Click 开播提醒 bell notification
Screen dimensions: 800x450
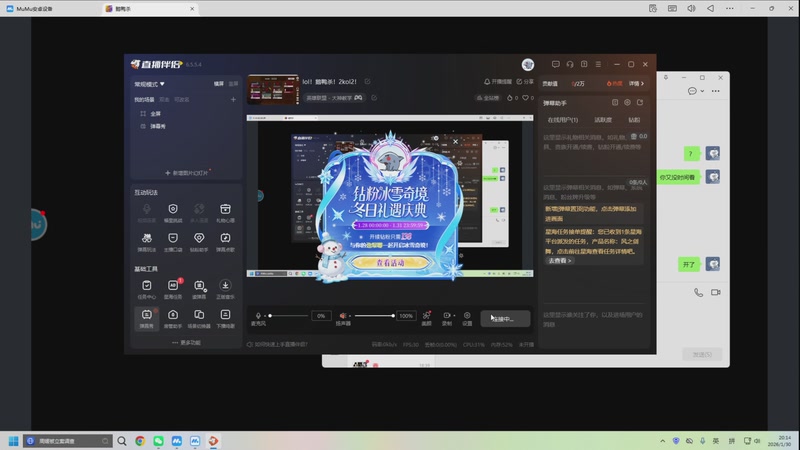[x=497, y=82]
